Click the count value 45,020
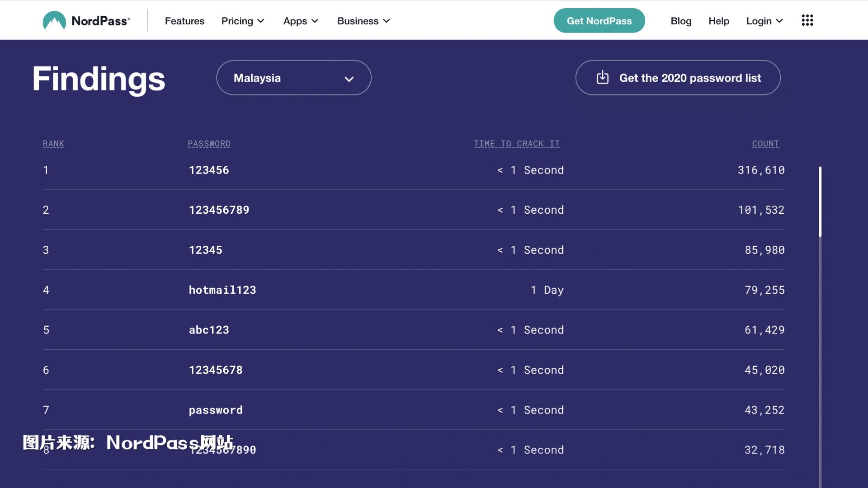This screenshot has height=488, width=868. coord(765,370)
